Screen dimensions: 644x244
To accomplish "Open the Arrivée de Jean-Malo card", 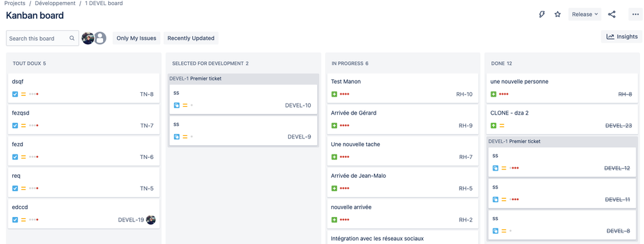I will click(x=402, y=182).
